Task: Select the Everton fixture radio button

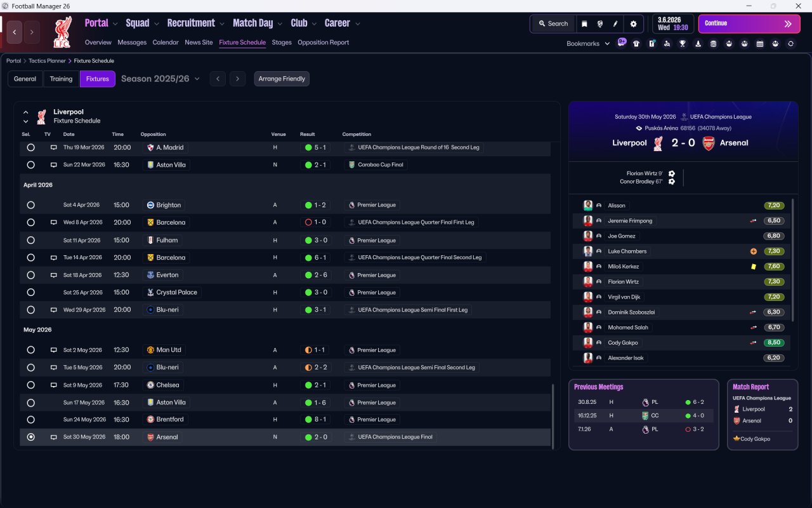Action: (x=30, y=275)
